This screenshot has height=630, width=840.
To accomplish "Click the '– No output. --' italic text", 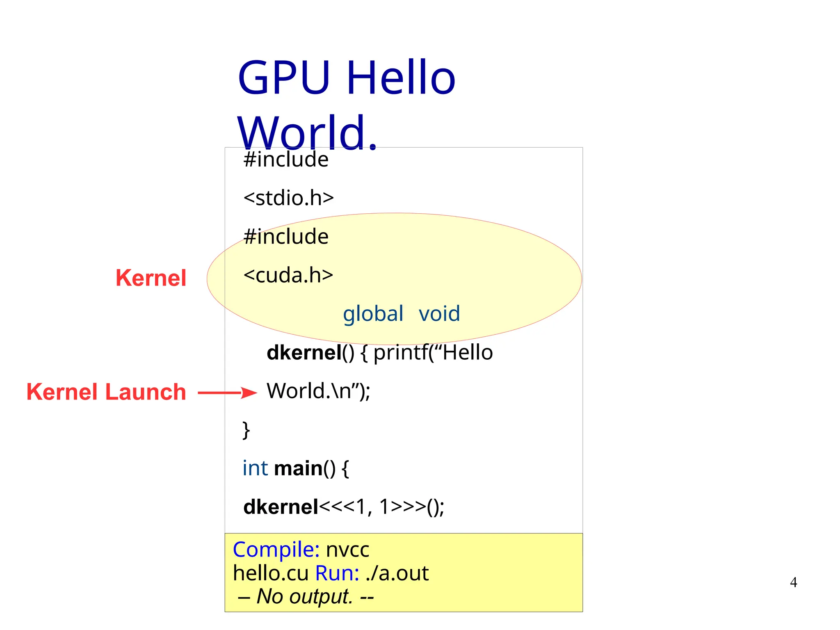I will click(306, 597).
